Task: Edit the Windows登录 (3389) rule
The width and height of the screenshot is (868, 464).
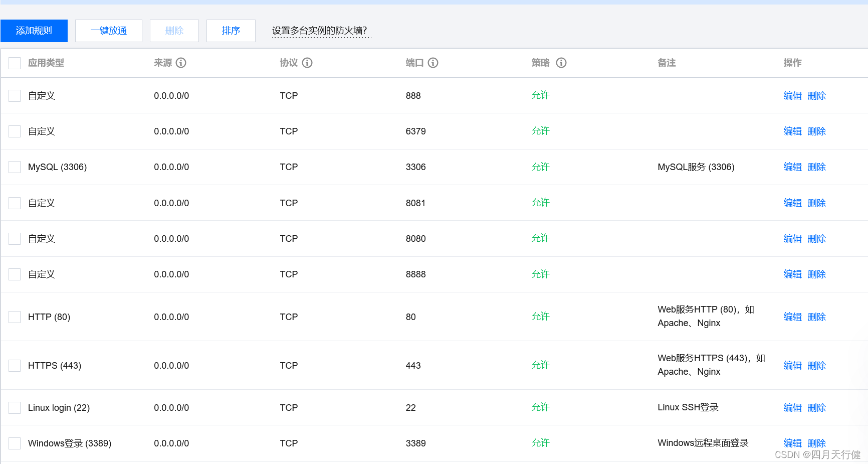Action: (x=792, y=443)
